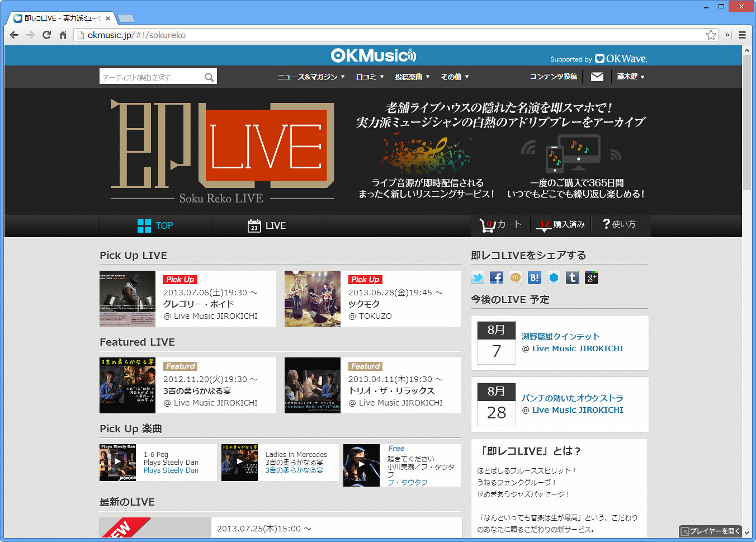Open the 藤本健 user dropdown
This screenshot has width=756, height=542.
631,77
